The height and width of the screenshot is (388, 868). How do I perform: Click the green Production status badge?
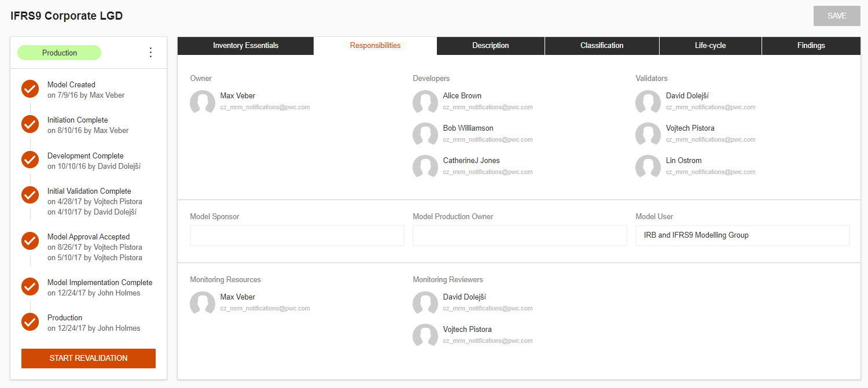(x=60, y=53)
